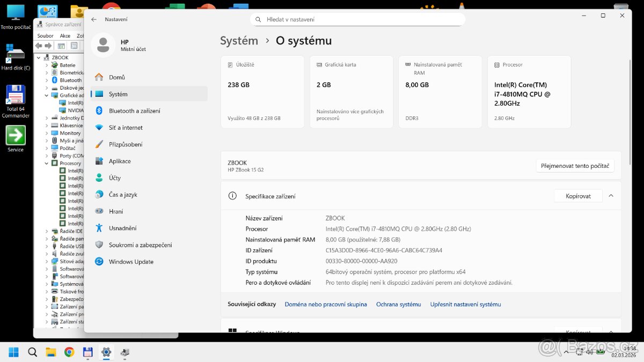Open Total 64 Commander desktop shortcut
This screenshot has height=362, width=644.
16,101
